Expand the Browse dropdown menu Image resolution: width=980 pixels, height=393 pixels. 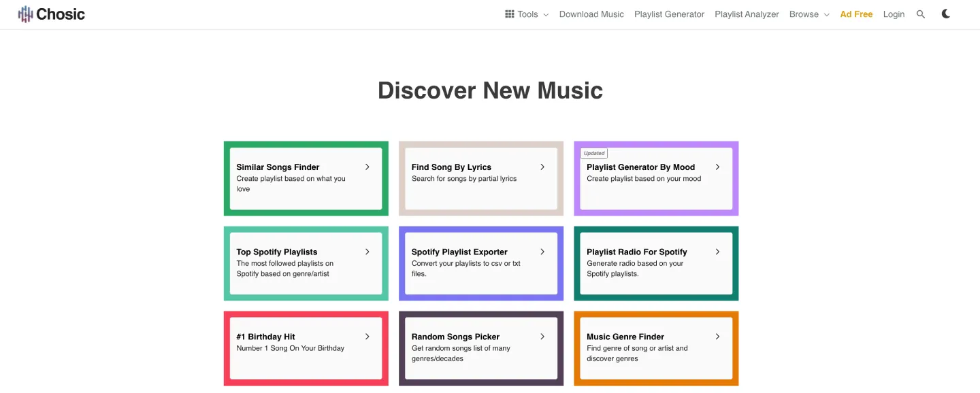point(809,14)
